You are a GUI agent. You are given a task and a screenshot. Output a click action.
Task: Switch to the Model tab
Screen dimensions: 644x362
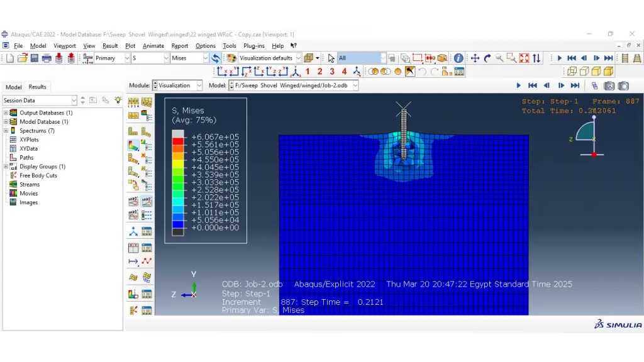pos(14,87)
